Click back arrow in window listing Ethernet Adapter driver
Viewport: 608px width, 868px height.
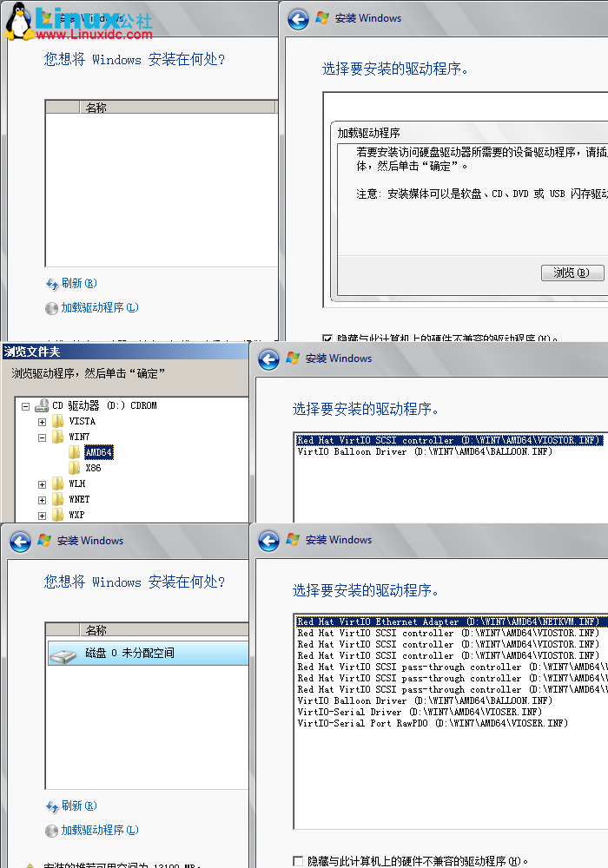(x=268, y=541)
